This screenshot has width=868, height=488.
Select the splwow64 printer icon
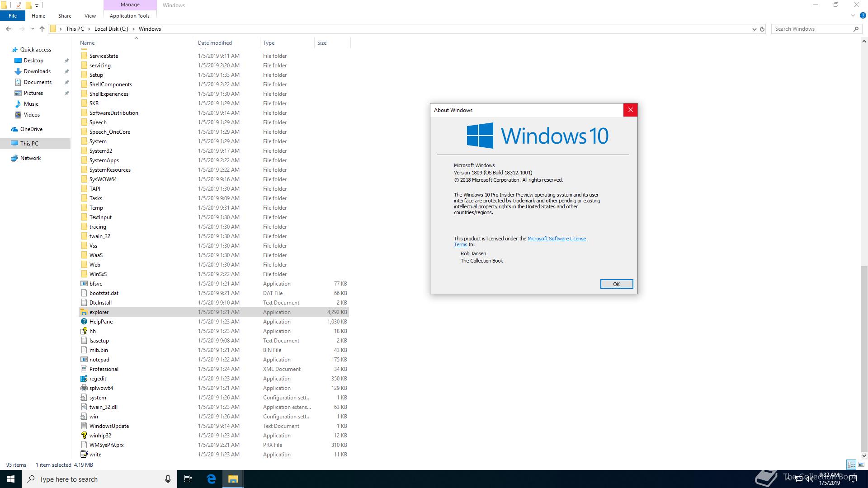[x=84, y=388]
